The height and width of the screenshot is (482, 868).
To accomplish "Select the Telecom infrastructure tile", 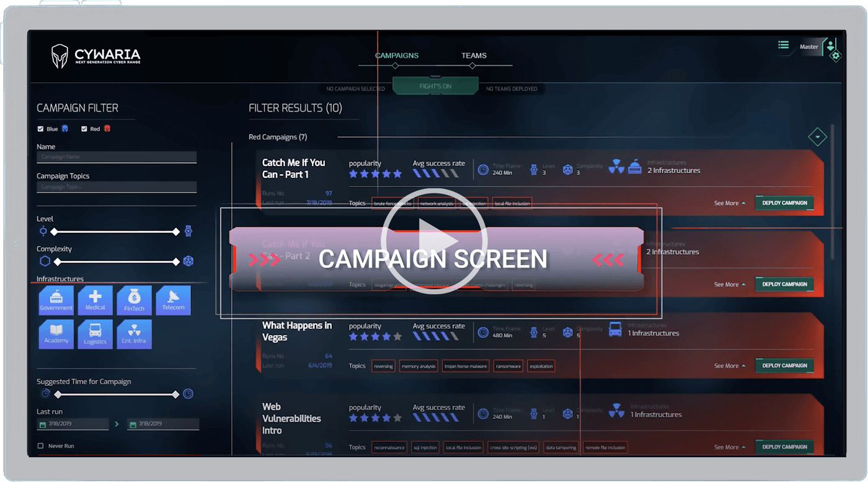I will click(x=173, y=300).
